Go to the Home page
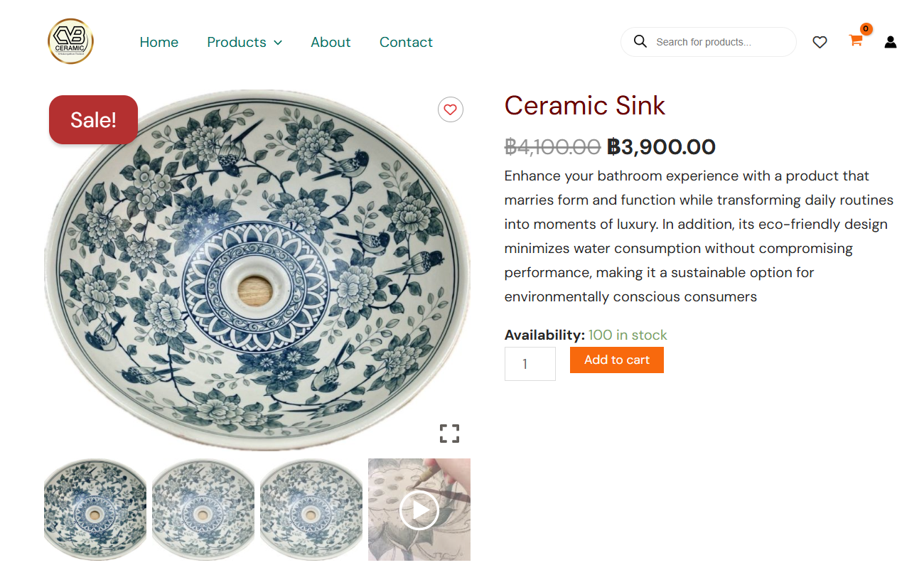This screenshot has width=924, height=570. point(159,42)
